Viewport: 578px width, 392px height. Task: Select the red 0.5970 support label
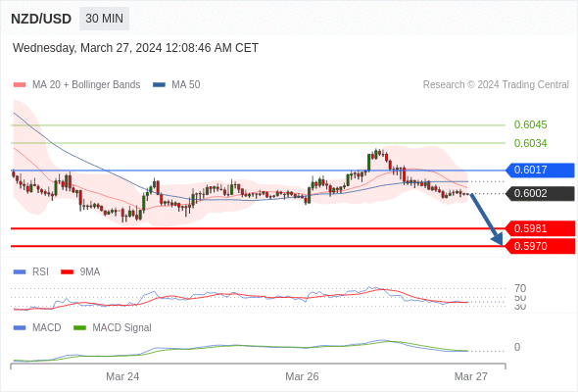[x=540, y=246]
